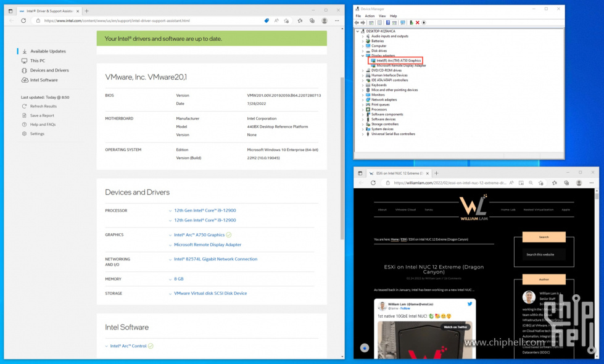Viewport: 604px width, 364px height.
Task: Expand Audio inputs and outputs node
Action: pyautogui.click(x=363, y=36)
